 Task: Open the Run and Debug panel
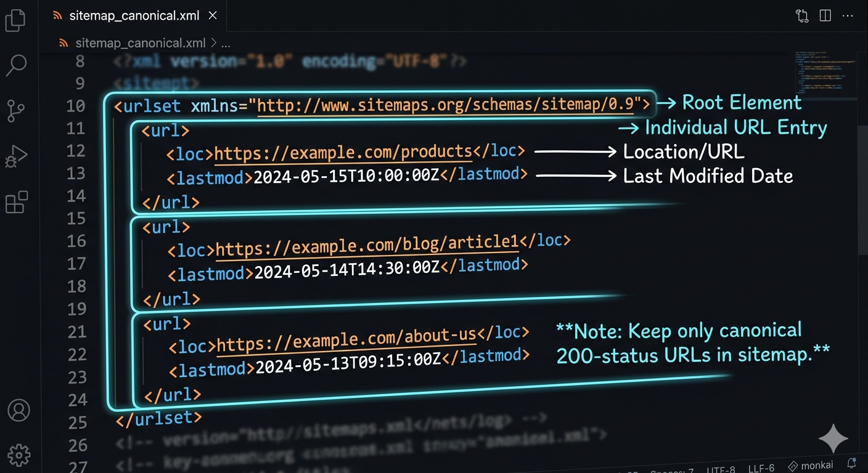[x=15, y=156]
